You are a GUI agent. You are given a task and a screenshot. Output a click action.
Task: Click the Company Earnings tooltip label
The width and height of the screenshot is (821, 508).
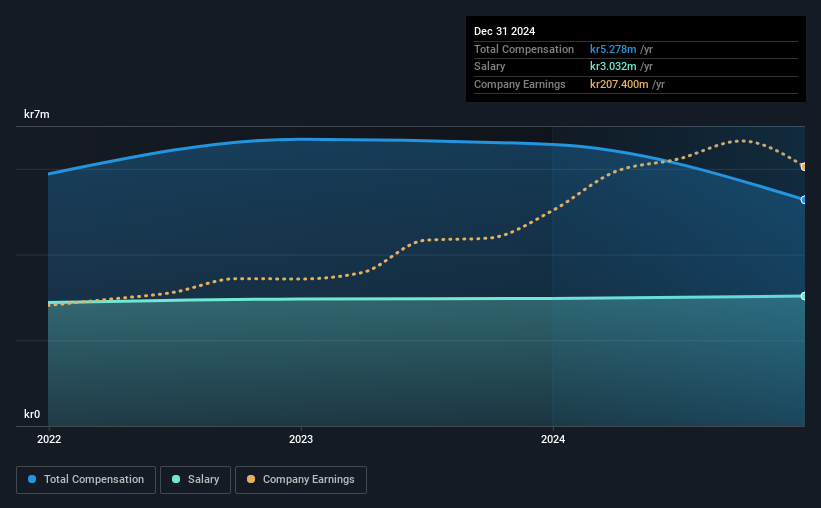[x=519, y=84]
